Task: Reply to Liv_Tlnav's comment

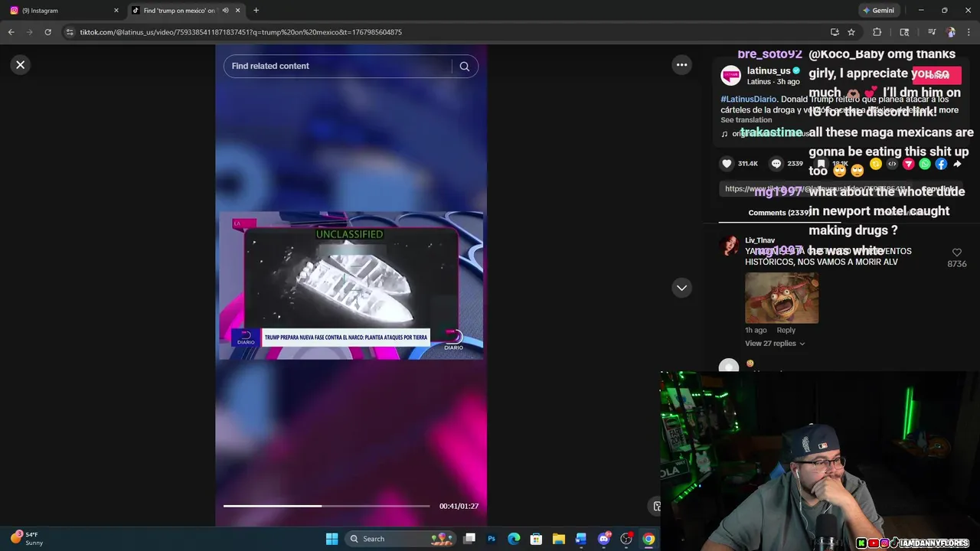Action: coord(786,330)
